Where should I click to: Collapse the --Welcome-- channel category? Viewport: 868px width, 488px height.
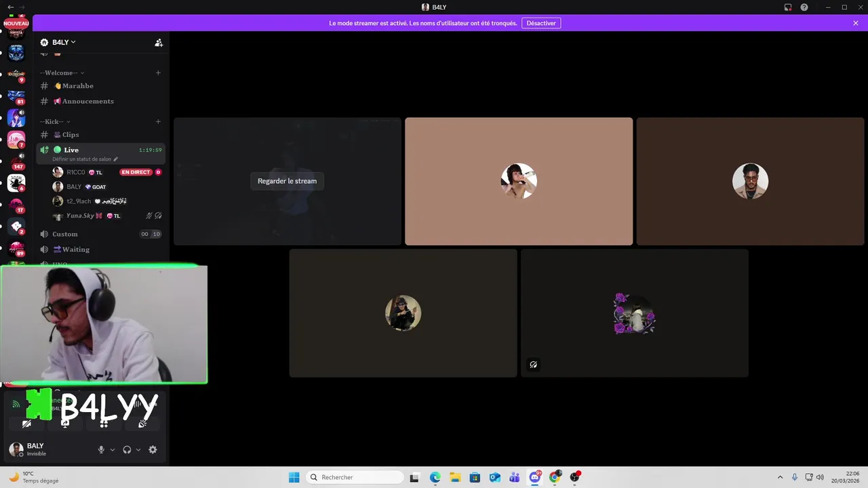[x=62, y=73]
